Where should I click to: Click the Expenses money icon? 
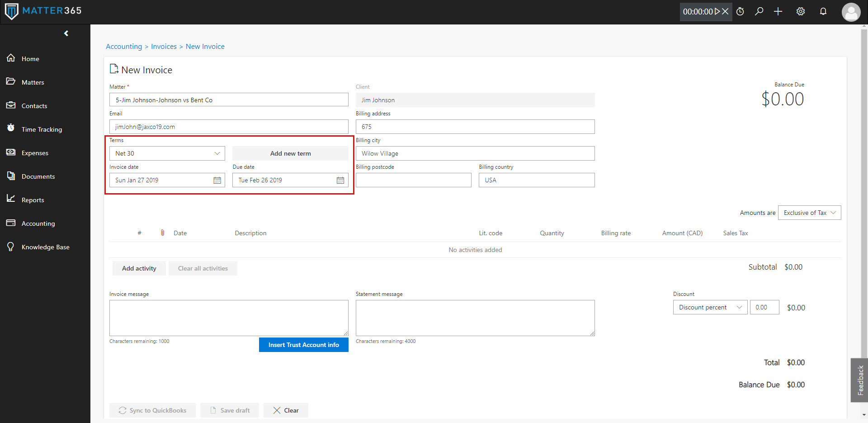pos(11,152)
